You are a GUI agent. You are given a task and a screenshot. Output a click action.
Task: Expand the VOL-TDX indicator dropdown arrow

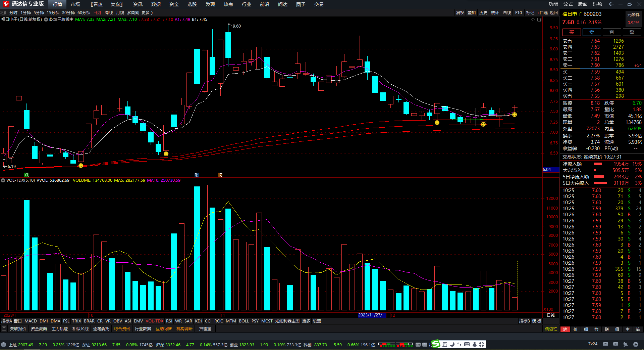(3, 180)
